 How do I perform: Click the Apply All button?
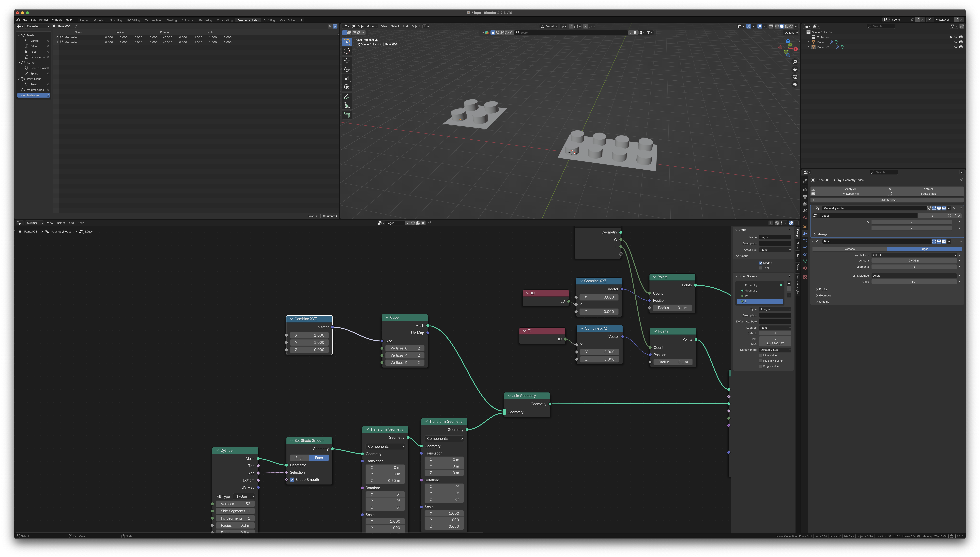coord(849,189)
